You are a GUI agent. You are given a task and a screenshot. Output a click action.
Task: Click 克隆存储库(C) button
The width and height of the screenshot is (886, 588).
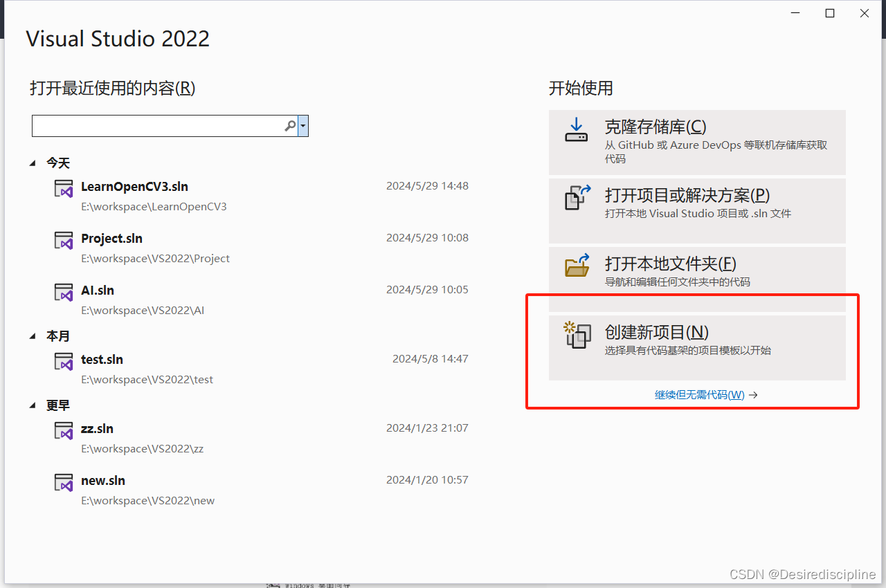click(697, 142)
